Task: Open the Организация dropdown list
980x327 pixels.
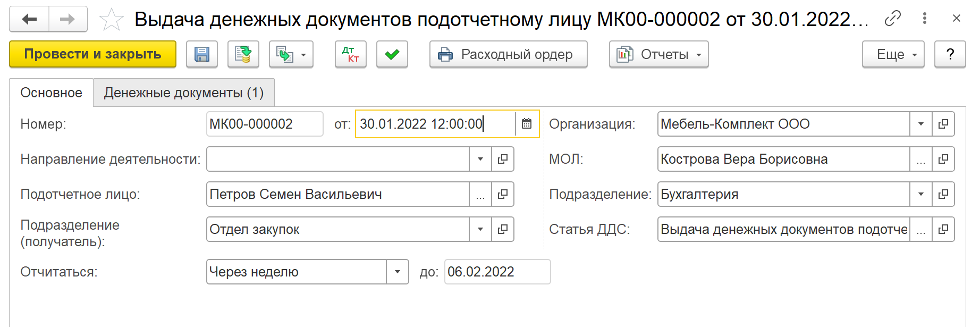Action: (921, 124)
